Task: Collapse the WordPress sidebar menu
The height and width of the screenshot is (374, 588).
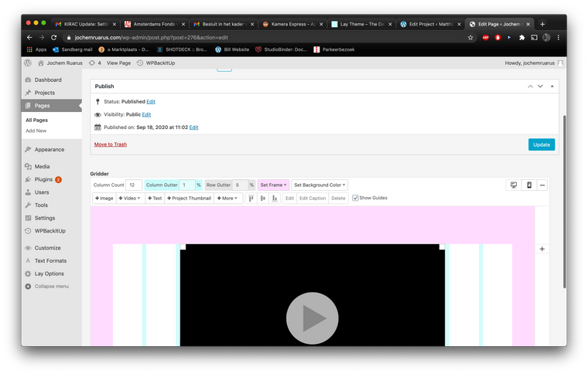Action: 46,286
